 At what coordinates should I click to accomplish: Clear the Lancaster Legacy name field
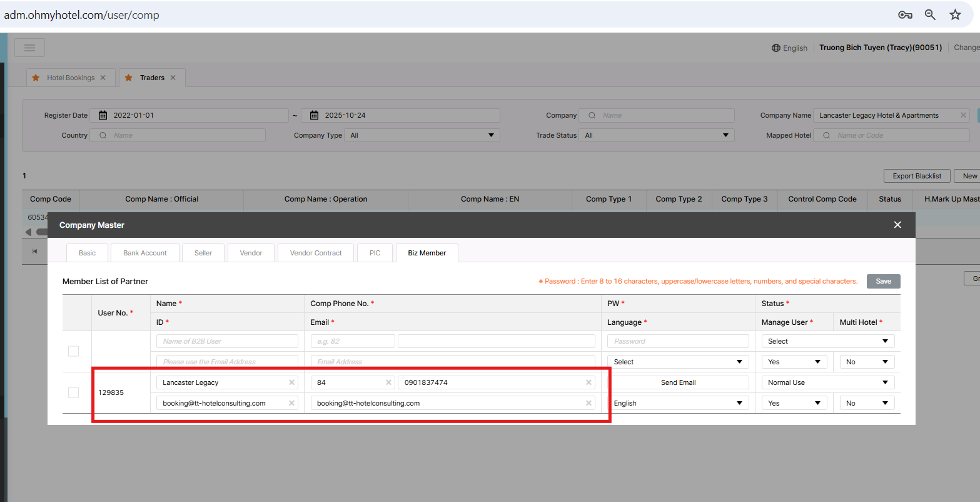[x=291, y=382]
